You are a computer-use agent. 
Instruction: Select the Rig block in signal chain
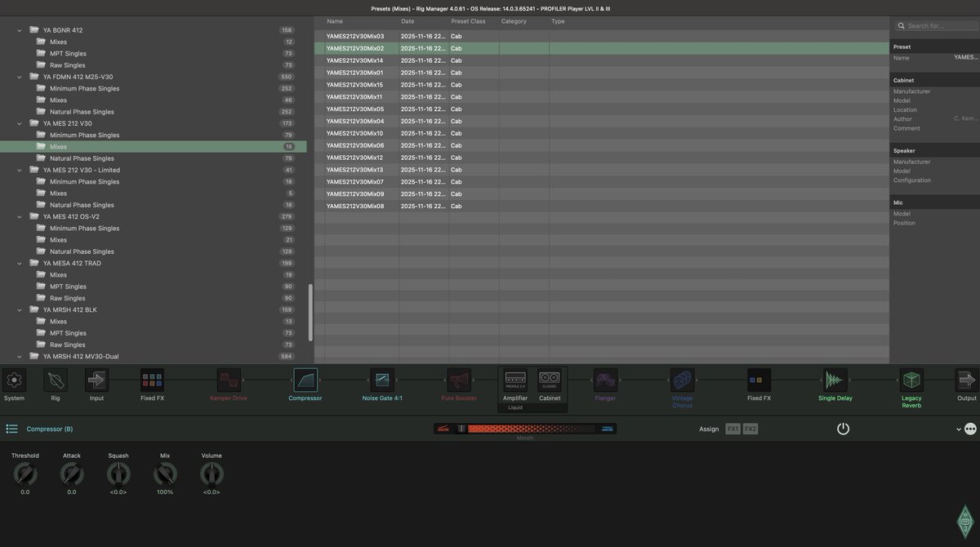point(56,380)
